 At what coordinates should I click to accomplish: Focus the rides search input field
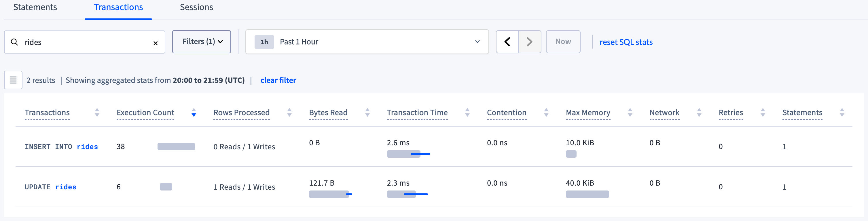pyautogui.click(x=84, y=42)
